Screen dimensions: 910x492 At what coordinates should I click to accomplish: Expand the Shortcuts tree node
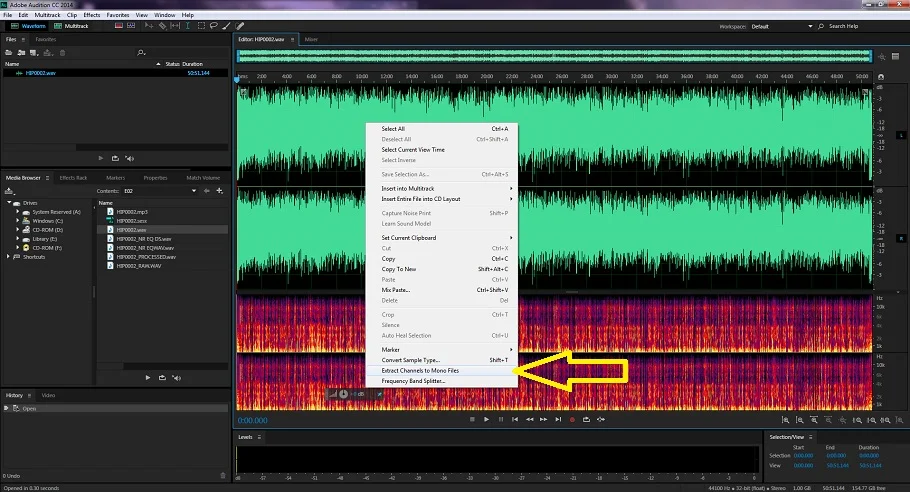pos(9,256)
